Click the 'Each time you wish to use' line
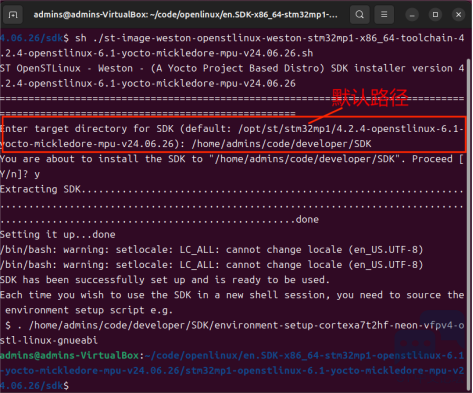This screenshot has width=473, height=393. 232,295
